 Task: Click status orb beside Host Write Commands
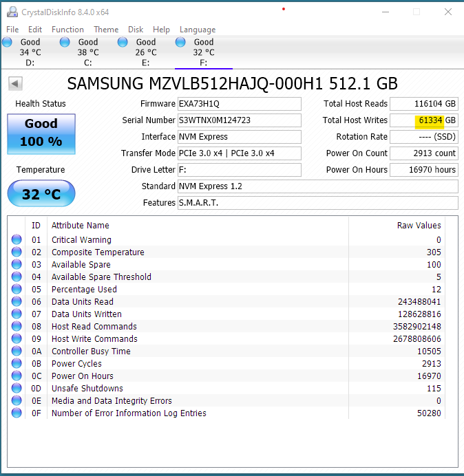pos(17,338)
